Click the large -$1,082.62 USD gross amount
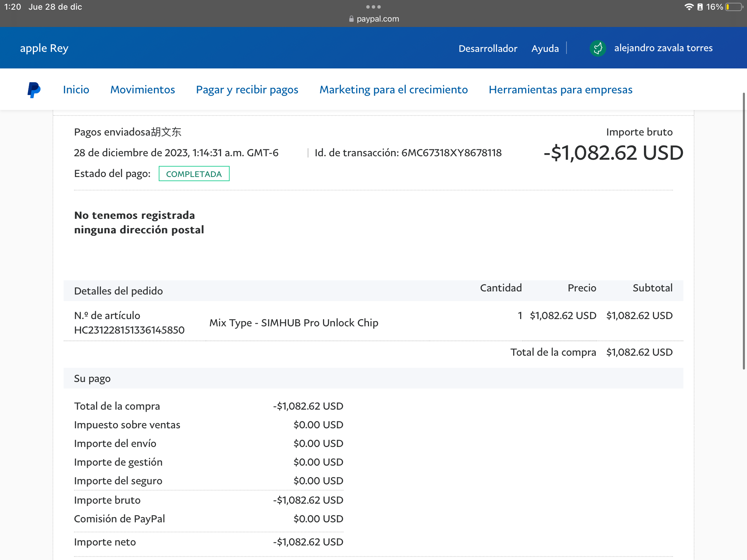This screenshot has height=560, width=747. coord(613,153)
